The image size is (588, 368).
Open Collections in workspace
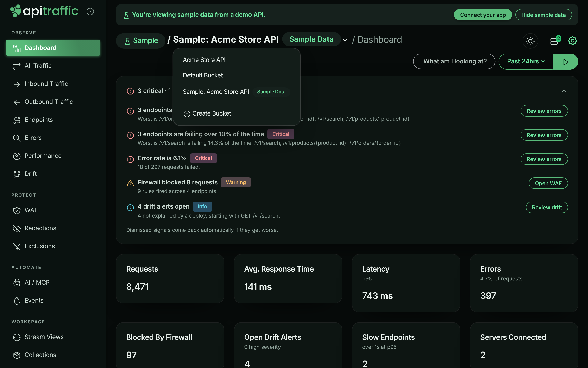pos(53,355)
